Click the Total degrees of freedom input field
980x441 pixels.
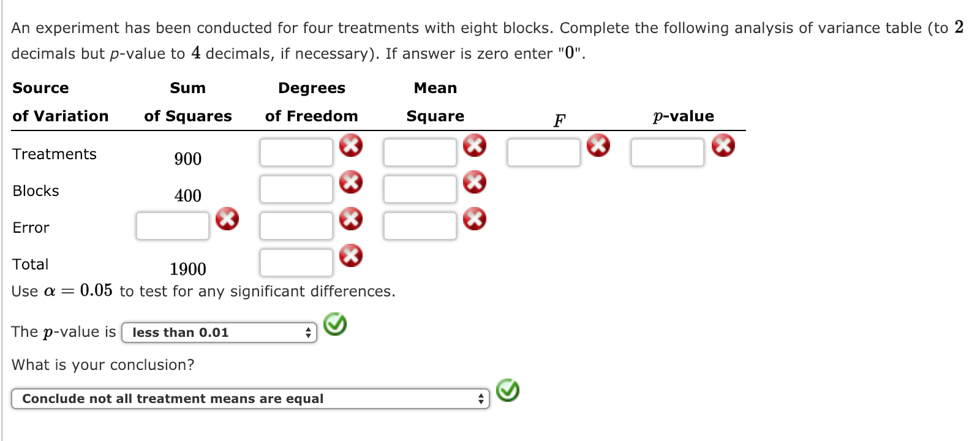click(x=296, y=262)
